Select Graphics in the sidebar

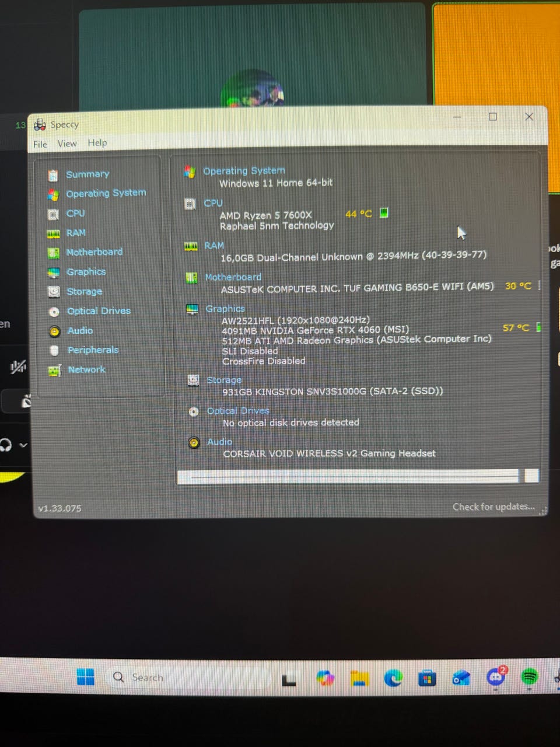86,272
